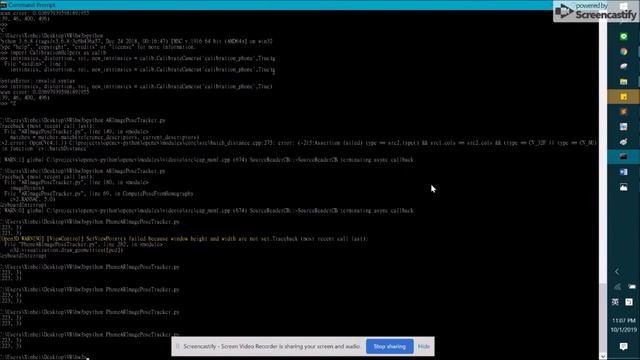Viewport: 640px width, 360px height.
Task: Open Google Chrome from the taskbar
Action: (x=623, y=52)
